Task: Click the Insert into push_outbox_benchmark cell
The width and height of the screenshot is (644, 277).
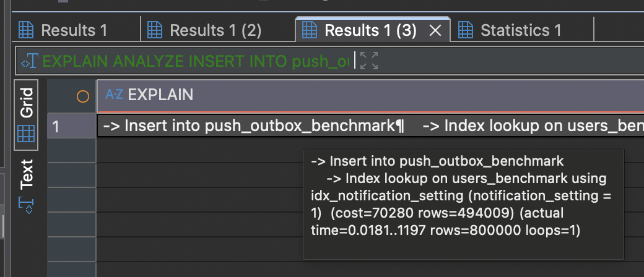Action: (254, 126)
